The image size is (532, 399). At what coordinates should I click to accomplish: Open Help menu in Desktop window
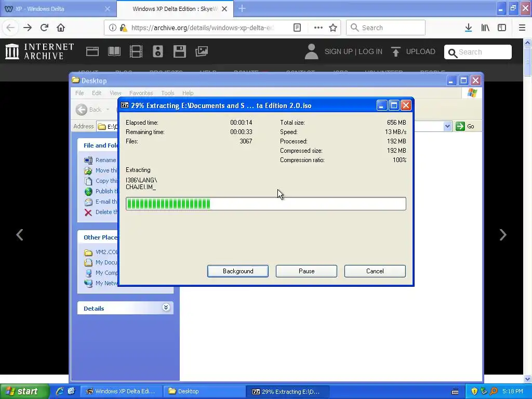tap(188, 93)
